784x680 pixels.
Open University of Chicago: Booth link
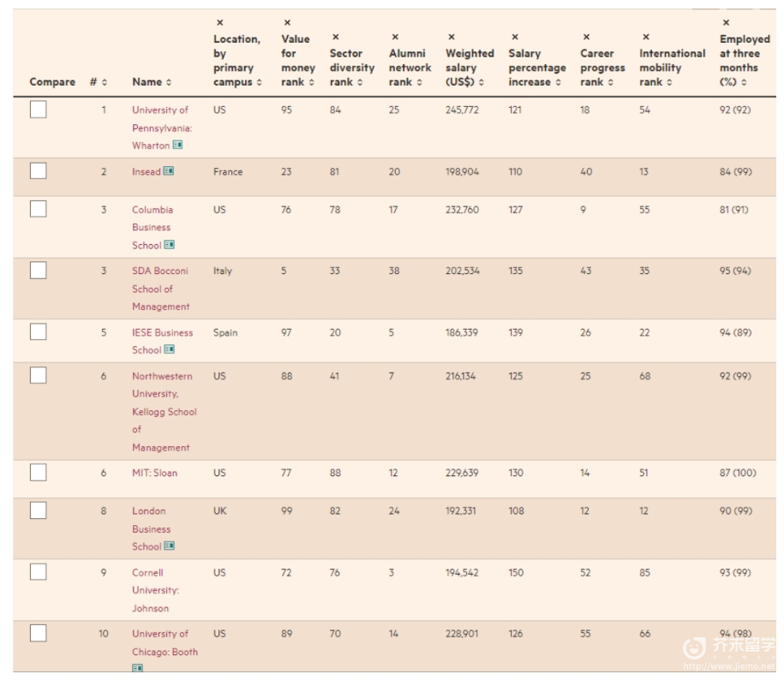165,642
